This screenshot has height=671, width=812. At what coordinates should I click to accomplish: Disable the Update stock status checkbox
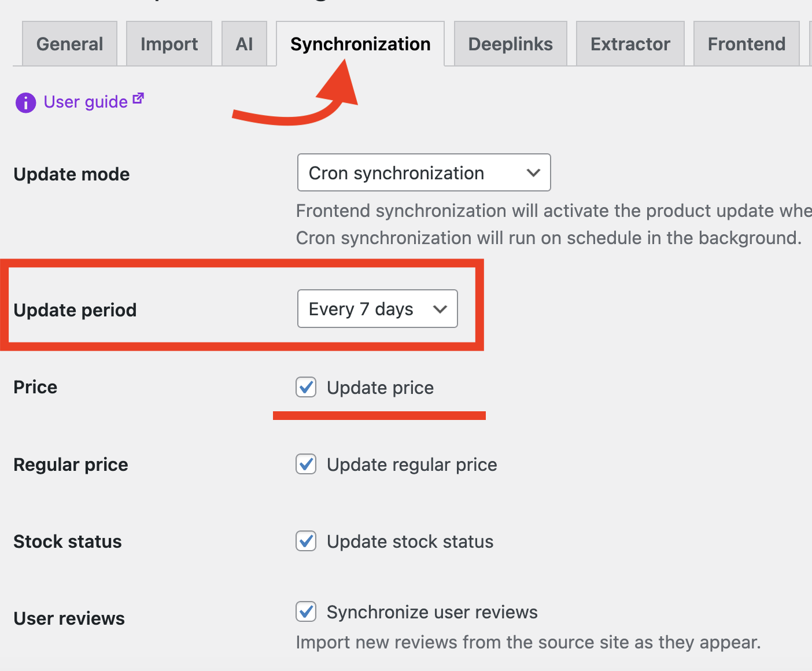(x=306, y=541)
